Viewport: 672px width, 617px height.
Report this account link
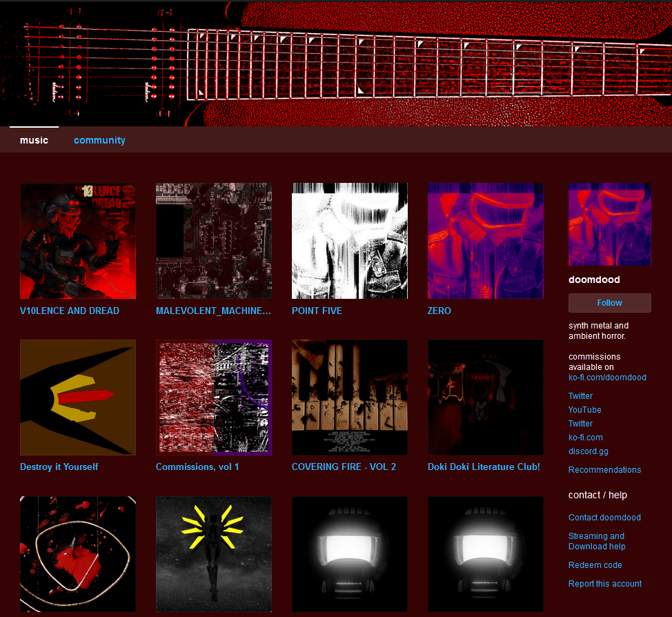(605, 584)
